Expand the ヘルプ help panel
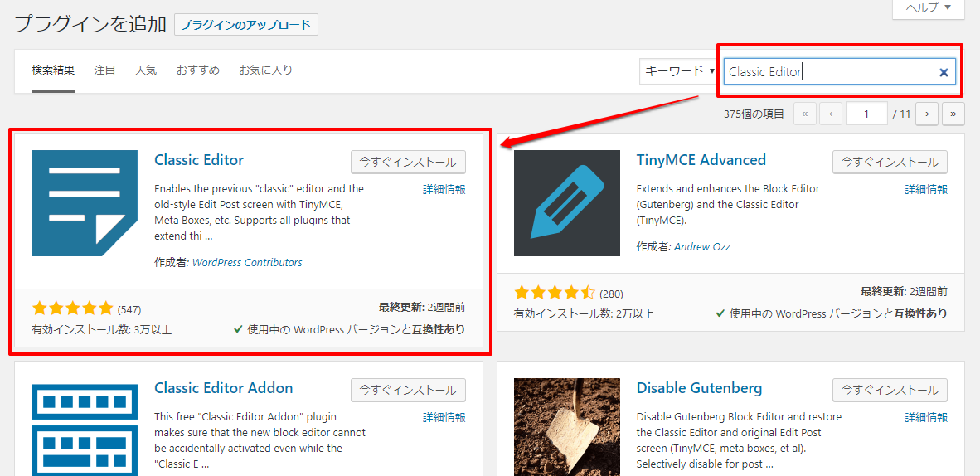980x476 pixels. click(928, 7)
